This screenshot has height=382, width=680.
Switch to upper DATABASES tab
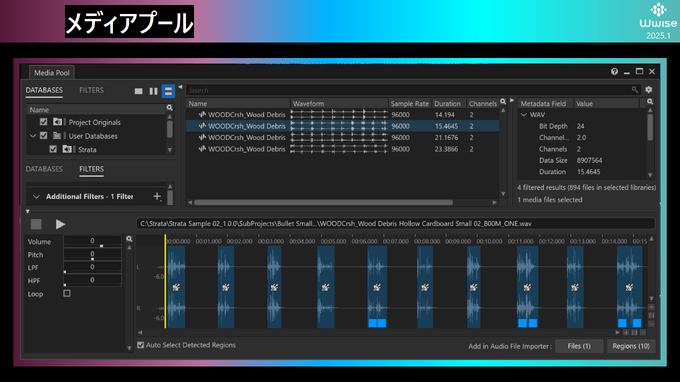44,90
